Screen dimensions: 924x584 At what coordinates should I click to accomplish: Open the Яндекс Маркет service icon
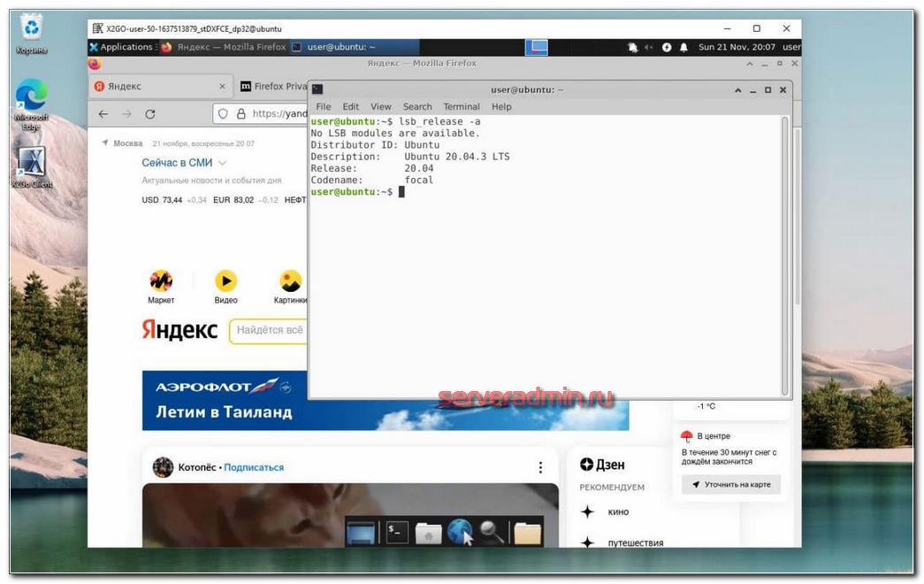tap(161, 281)
